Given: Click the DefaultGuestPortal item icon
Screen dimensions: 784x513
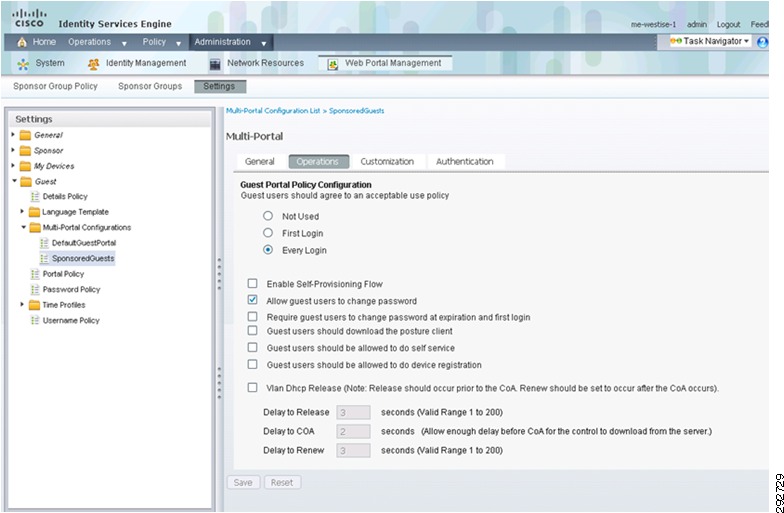Looking at the screenshot, I should pos(44,243).
